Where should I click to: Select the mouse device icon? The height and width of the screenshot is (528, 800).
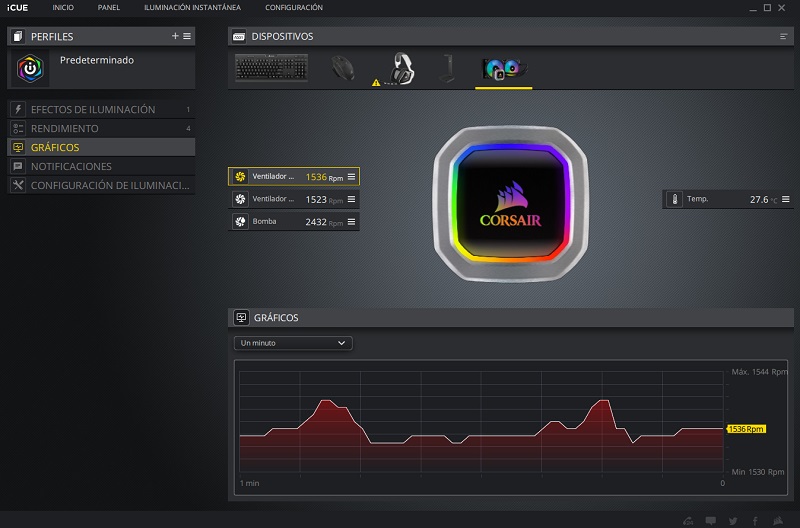(342, 68)
